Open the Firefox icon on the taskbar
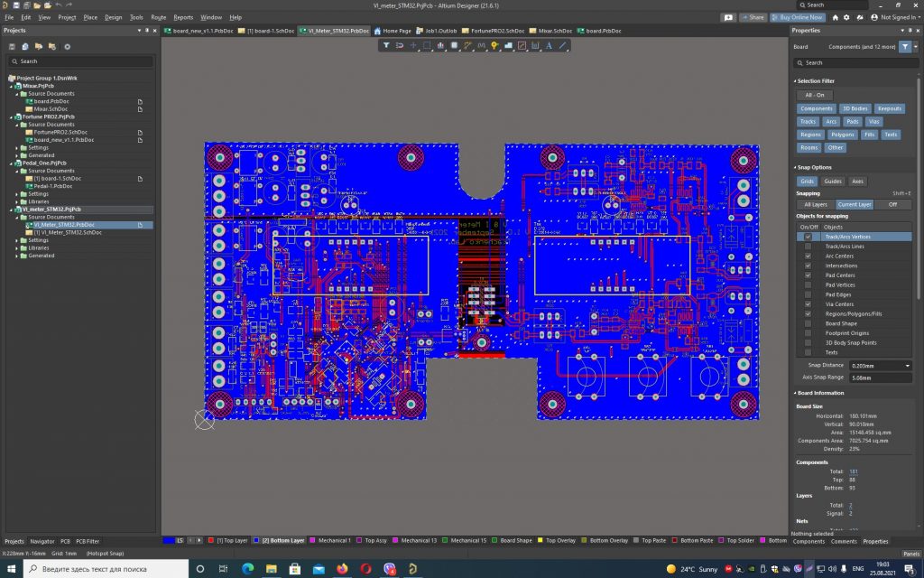924x578 pixels. (x=342, y=569)
